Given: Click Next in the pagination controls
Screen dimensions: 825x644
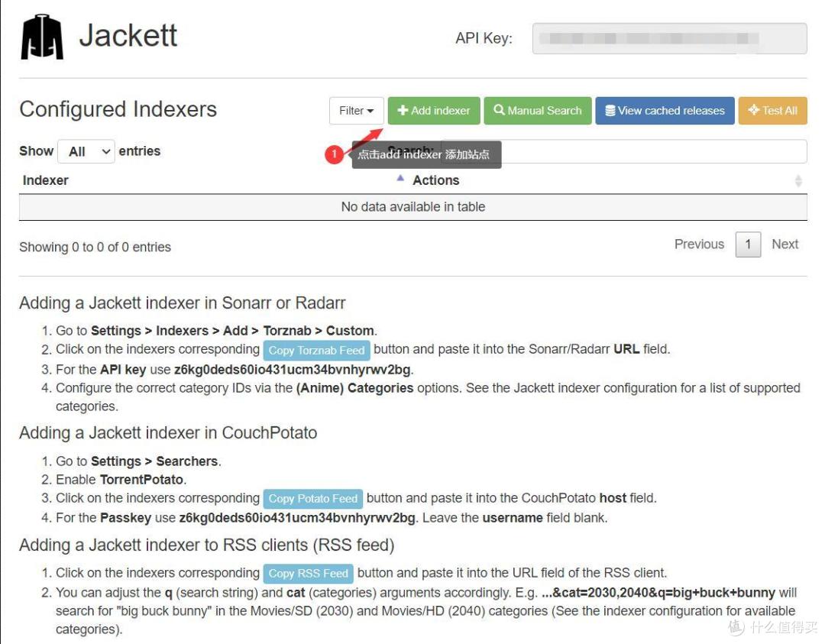Looking at the screenshot, I should coord(785,244).
